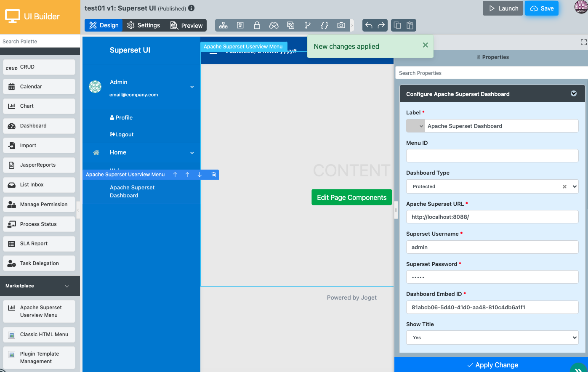Click the branch diff-merge icon

tap(308, 25)
